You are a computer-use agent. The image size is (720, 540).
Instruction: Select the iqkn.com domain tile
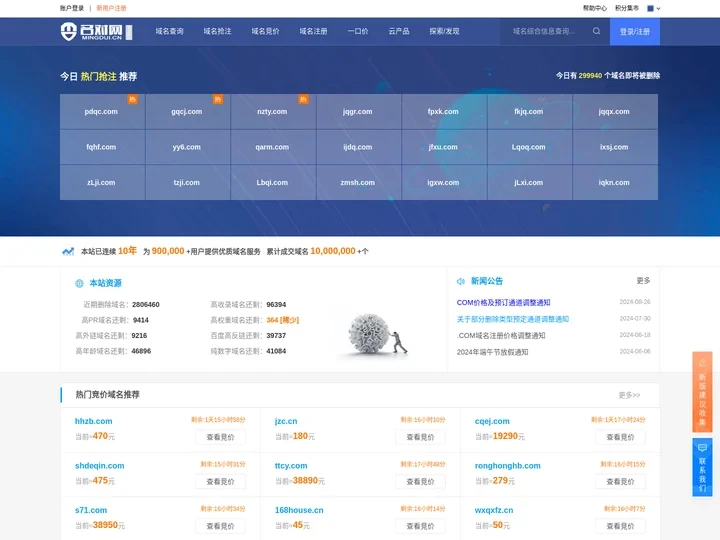pos(615,182)
